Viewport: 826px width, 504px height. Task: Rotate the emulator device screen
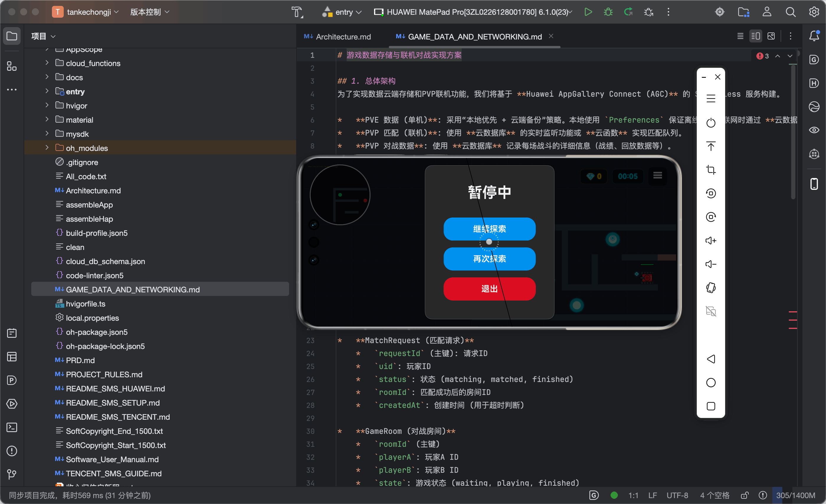(711, 288)
